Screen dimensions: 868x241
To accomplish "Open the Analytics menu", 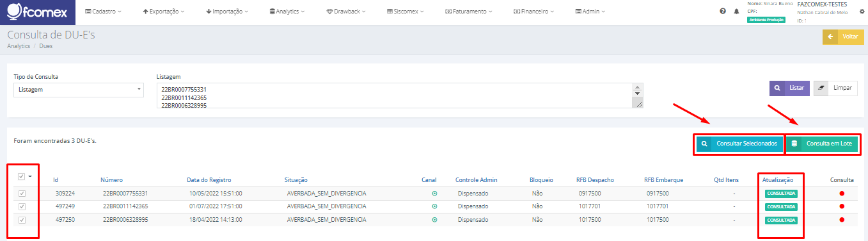I will point(287,12).
